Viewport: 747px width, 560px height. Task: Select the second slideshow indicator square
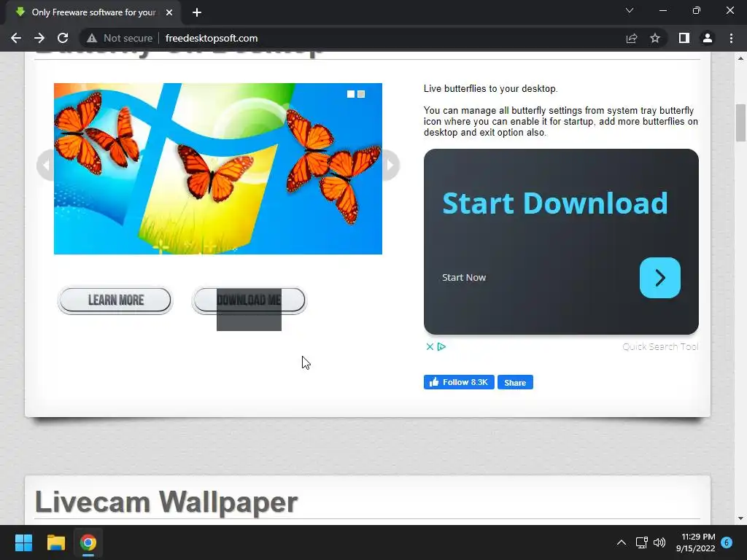coord(361,94)
